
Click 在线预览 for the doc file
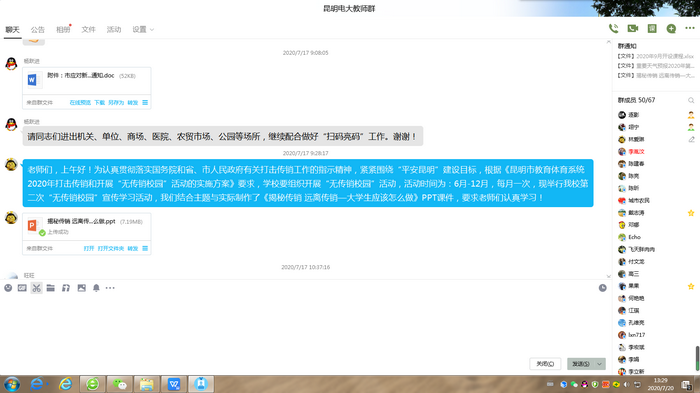(80, 103)
